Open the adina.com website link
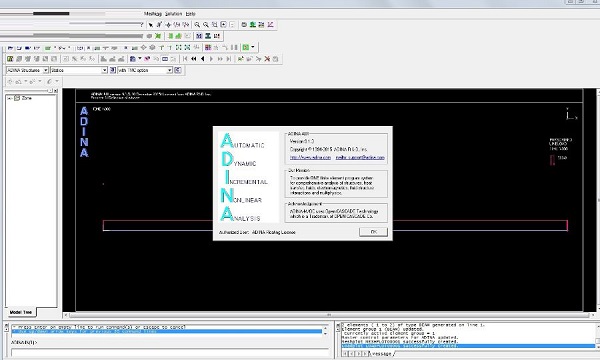Image resolution: width=600 pixels, height=360 pixels. 310,157
